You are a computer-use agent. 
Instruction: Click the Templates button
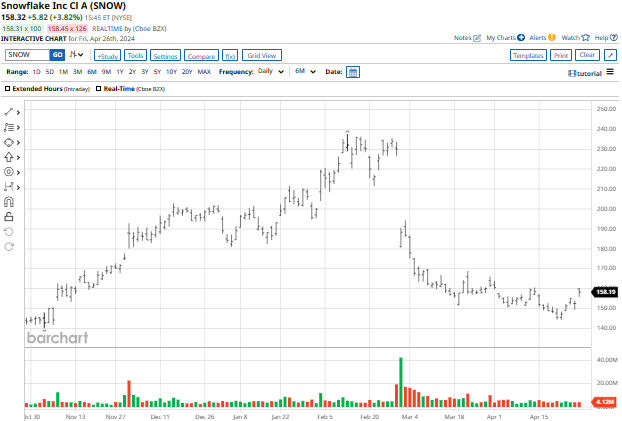click(x=527, y=55)
